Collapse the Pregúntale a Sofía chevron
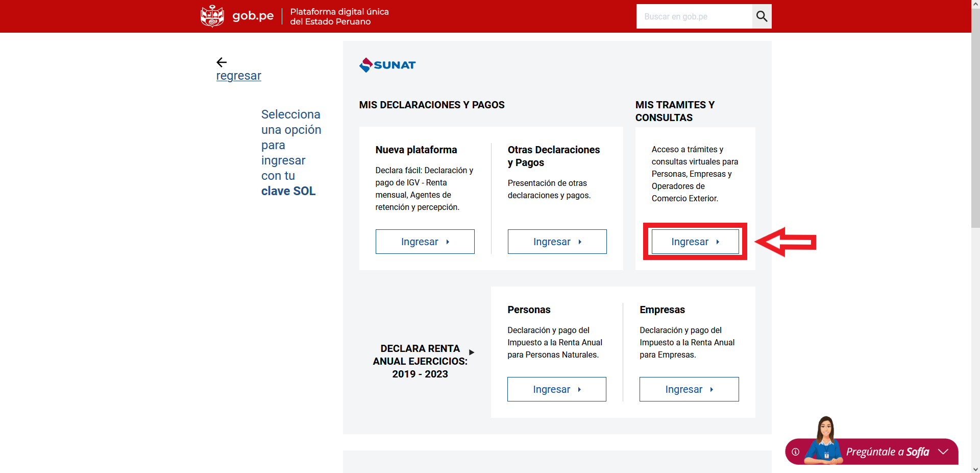Screen dimensions: 980x473 [x=943, y=452]
